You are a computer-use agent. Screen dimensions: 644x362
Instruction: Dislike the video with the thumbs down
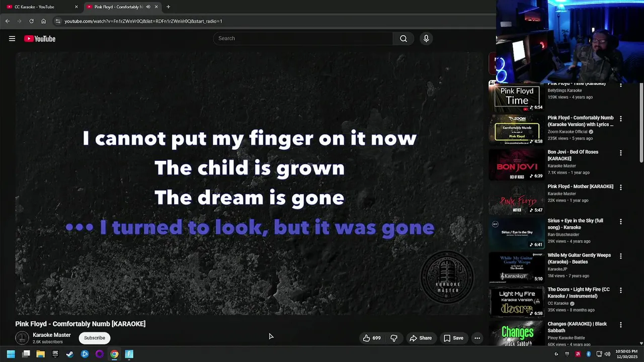tap(394, 338)
